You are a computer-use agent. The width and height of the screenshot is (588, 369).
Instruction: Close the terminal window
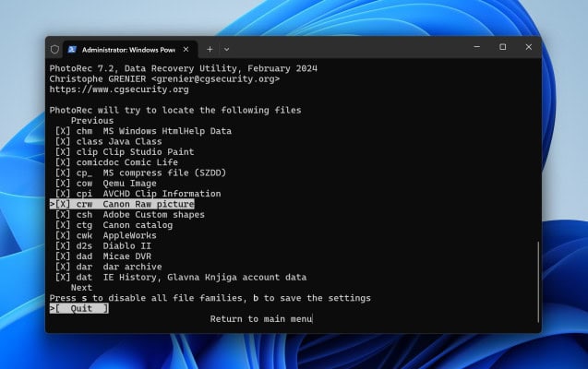tap(529, 47)
